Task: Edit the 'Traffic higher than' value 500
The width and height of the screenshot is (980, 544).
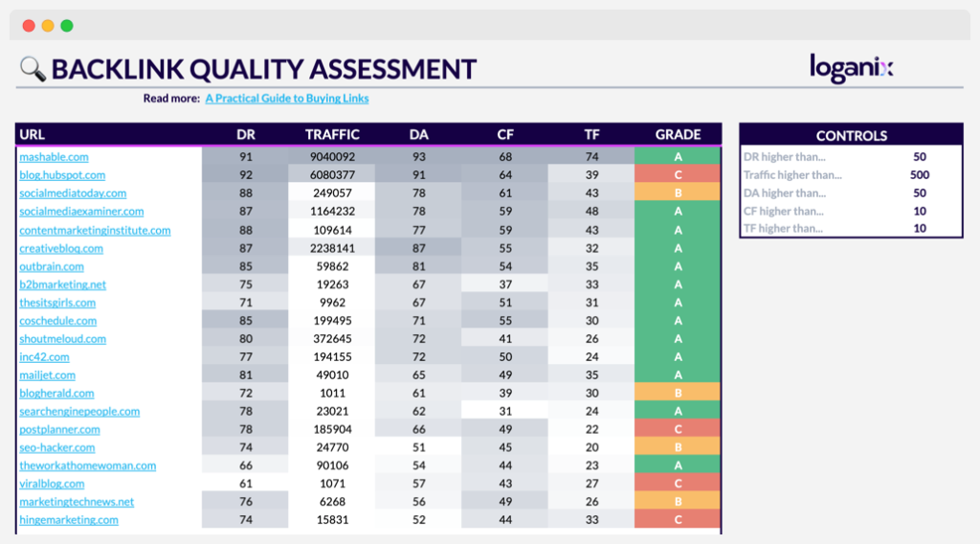Action: 919,175
